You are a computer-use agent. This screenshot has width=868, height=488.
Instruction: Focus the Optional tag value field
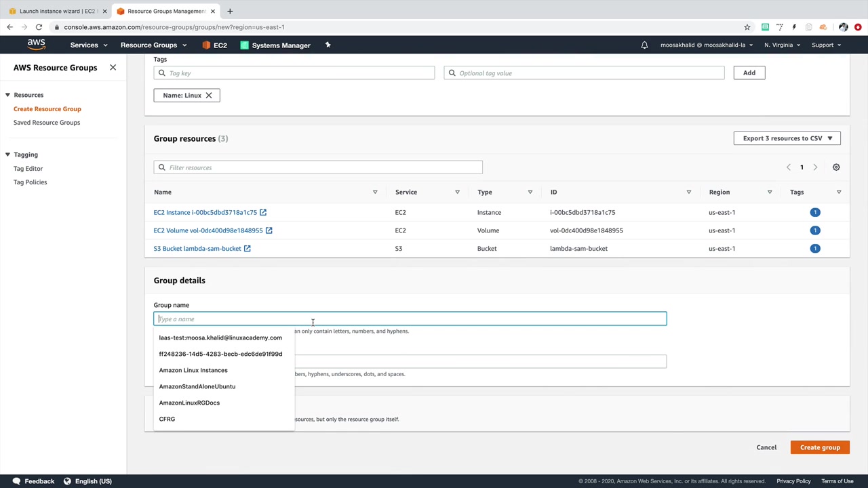point(584,73)
